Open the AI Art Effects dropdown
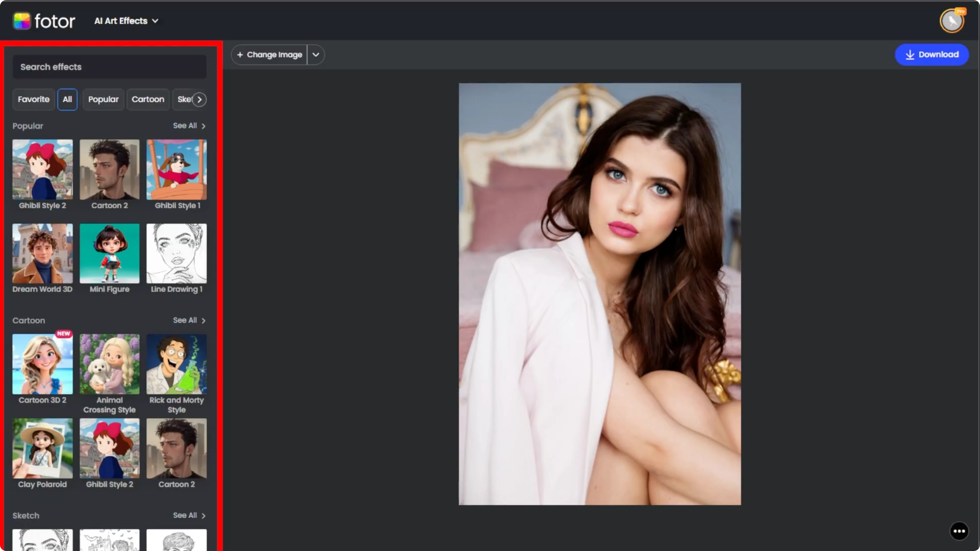Image resolution: width=980 pixels, height=551 pixels. [126, 21]
